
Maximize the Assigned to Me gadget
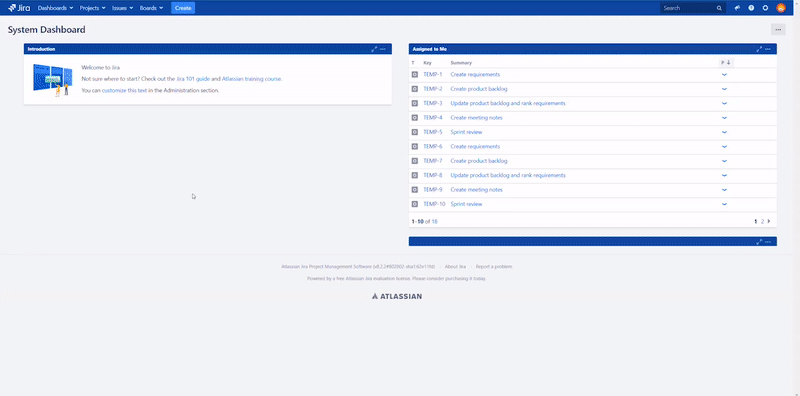759,49
